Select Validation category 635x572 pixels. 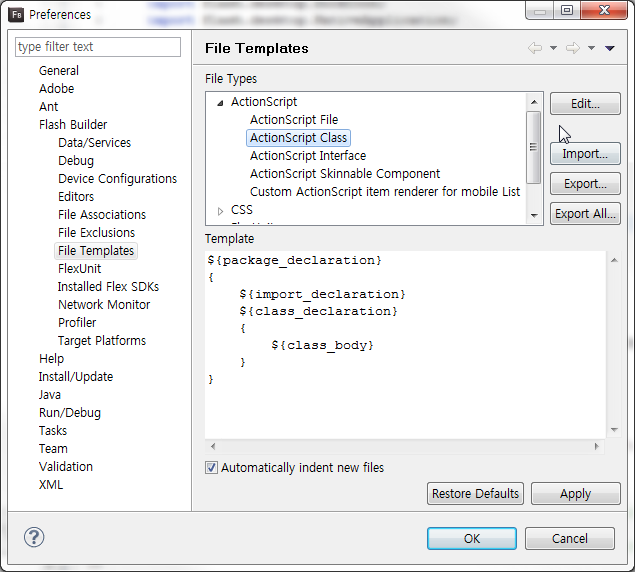click(66, 467)
